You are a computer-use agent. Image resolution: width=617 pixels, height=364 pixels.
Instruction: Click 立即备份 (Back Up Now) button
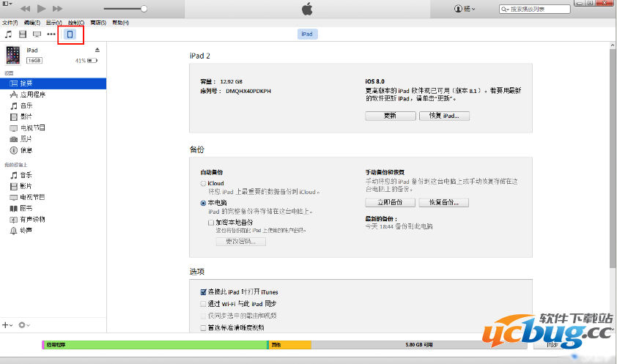click(390, 202)
